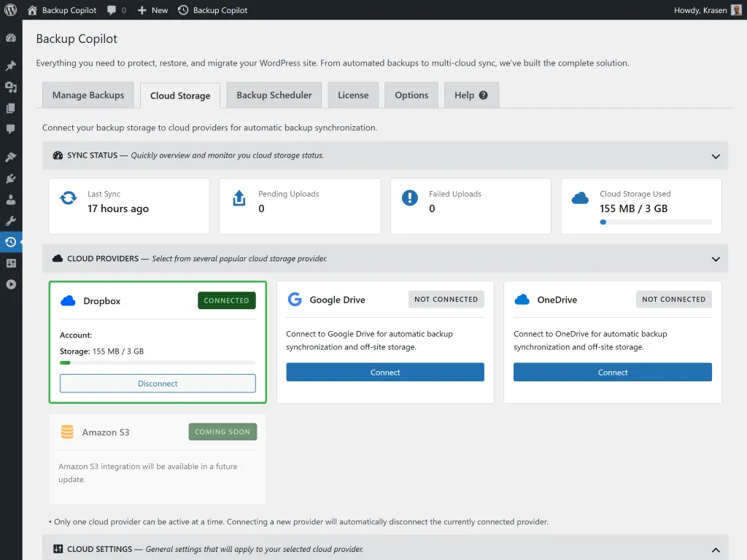Image resolution: width=747 pixels, height=560 pixels.
Task: Collapse the SYNC STATUS section
Action: [x=716, y=155]
